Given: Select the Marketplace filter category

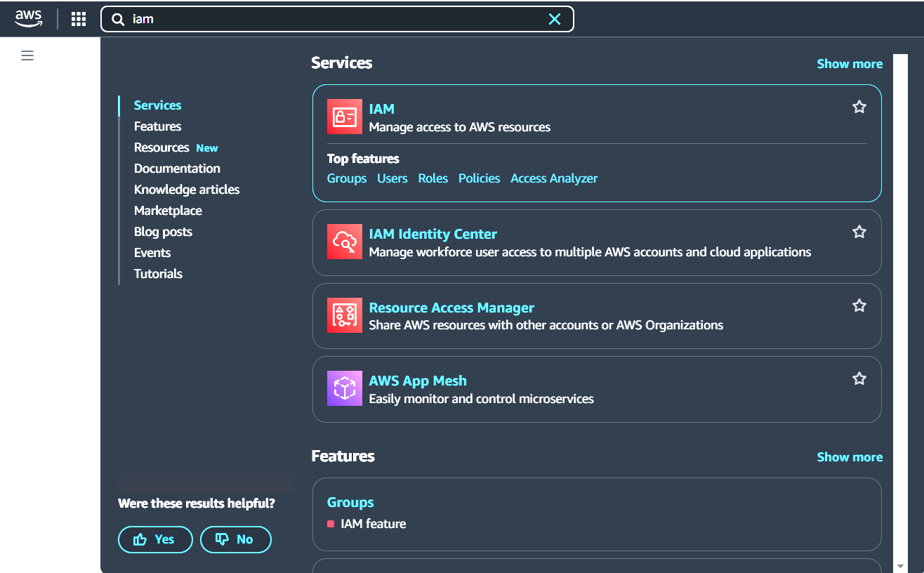Looking at the screenshot, I should click(168, 211).
